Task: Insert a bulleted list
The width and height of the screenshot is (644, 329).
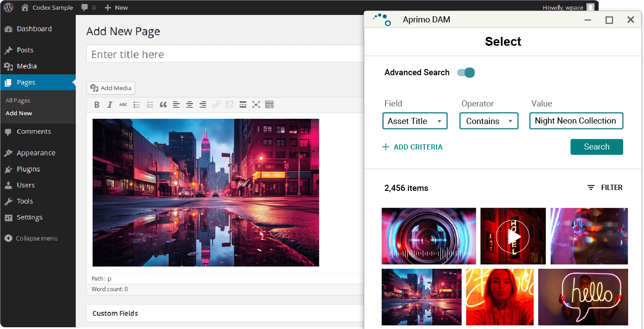Action: [x=137, y=105]
